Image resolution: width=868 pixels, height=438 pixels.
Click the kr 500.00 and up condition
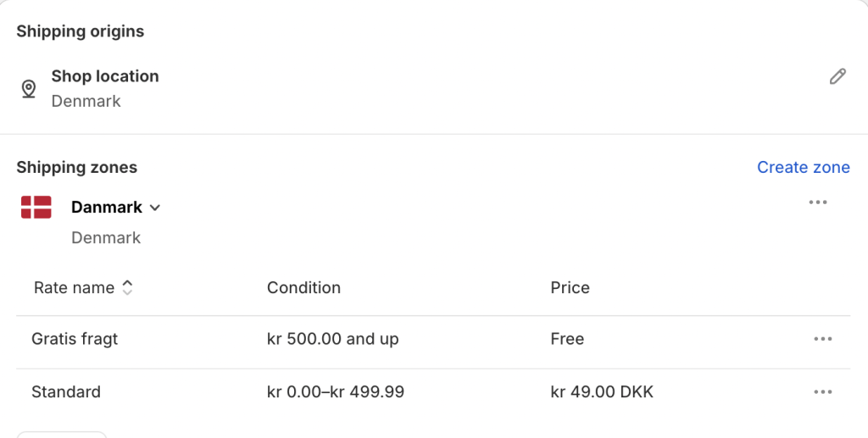[x=332, y=339]
